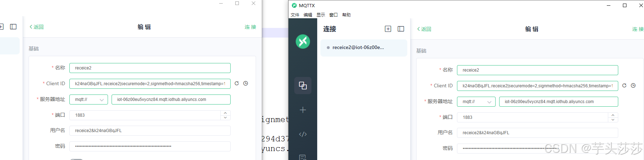Click the 密码 field in right window
This screenshot has height=160, width=644.
pyautogui.click(x=537, y=148)
